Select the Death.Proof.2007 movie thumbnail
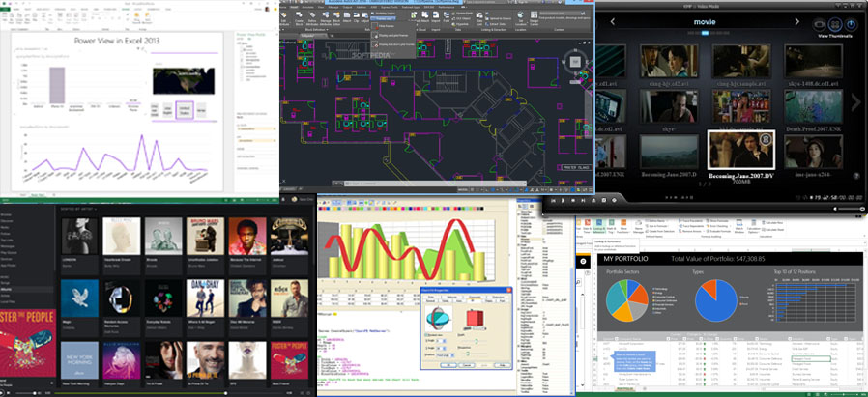This screenshot has width=868, height=397. click(x=813, y=106)
